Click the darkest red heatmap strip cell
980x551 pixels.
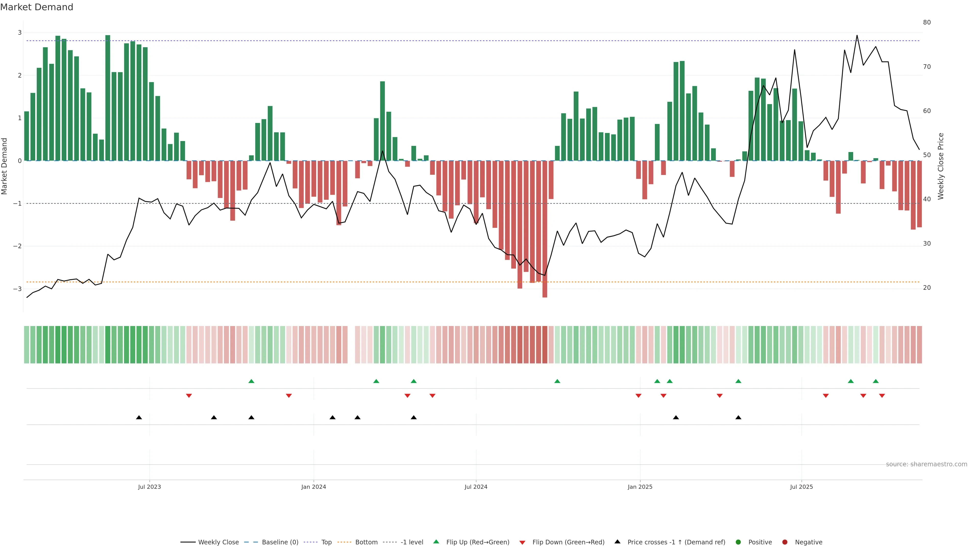point(545,345)
